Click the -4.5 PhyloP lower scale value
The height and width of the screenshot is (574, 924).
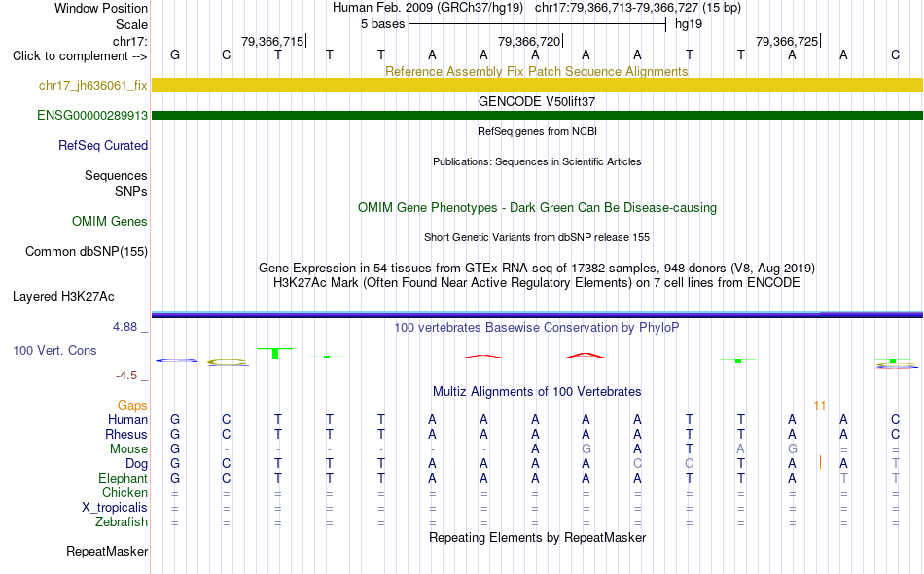(x=126, y=376)
